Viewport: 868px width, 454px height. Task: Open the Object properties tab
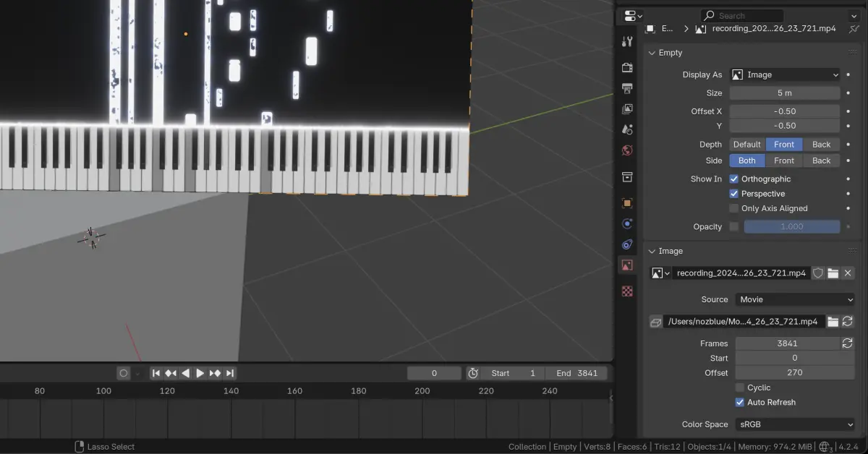pyautogui.click(x=627, y=203)
